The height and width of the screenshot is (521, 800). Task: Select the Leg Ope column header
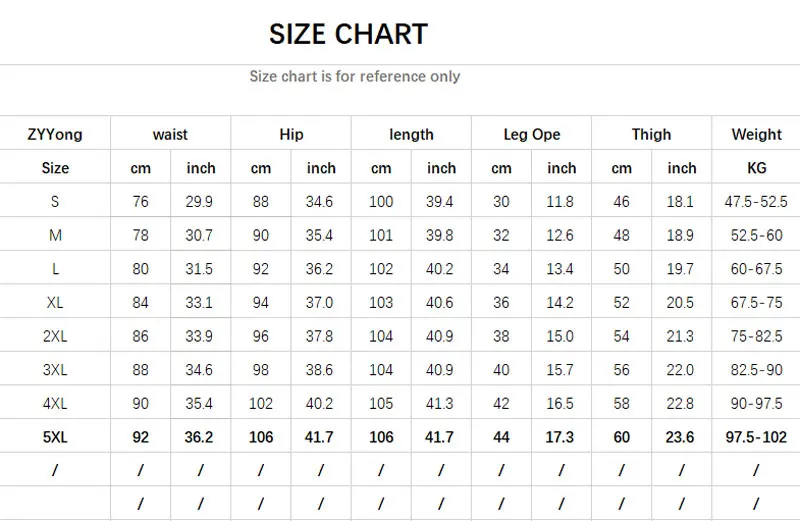pyautogui.click(x=531, y=134)
